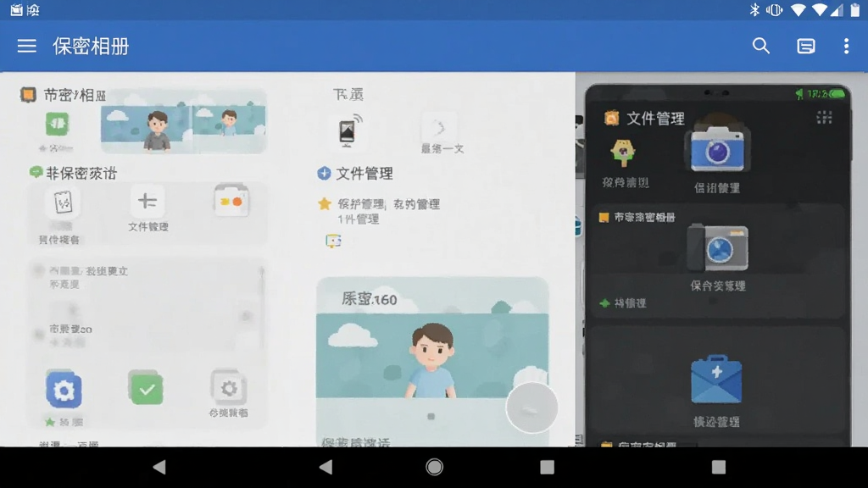Click the grey camera icon with blue lens

[718, 248]
